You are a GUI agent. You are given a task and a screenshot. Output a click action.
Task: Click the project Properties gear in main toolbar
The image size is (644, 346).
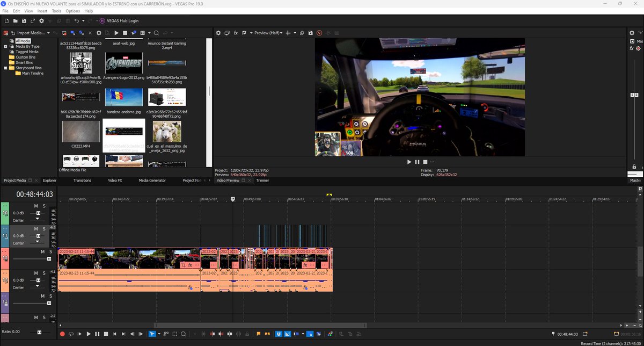pyautogui.click(x=42, y=21)
